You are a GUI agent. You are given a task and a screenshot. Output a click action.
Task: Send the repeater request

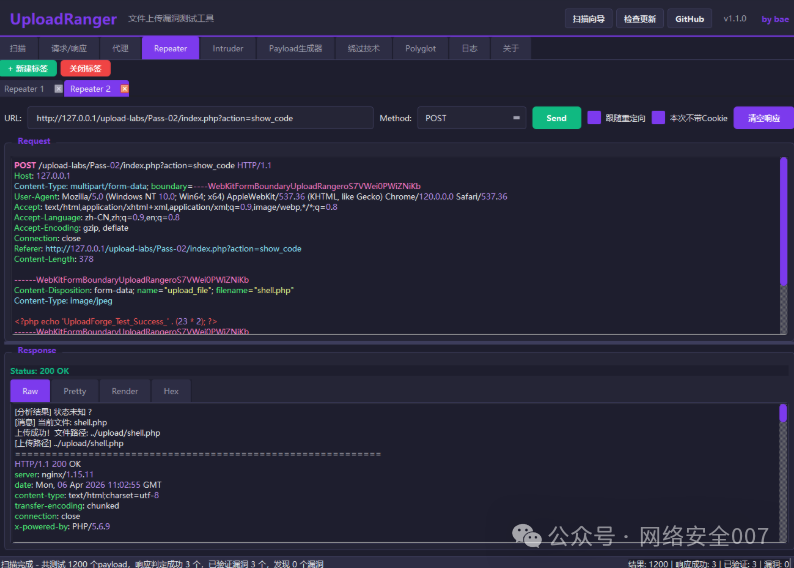(557, 118)
